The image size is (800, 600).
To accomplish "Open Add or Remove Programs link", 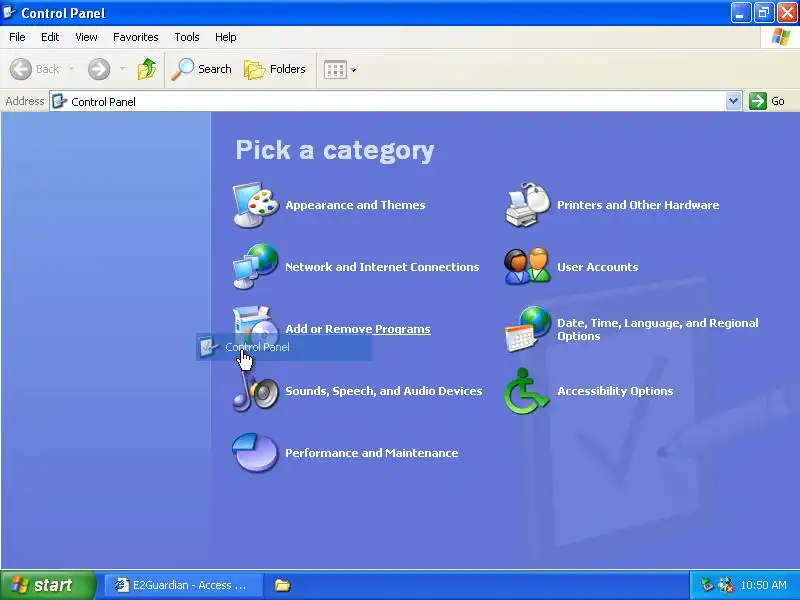I will tap(358, 329).
